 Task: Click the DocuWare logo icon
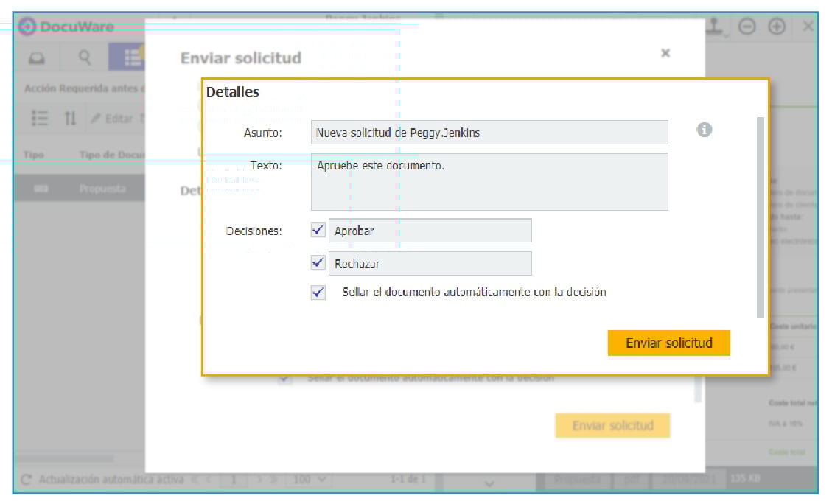tap(27, 27)
